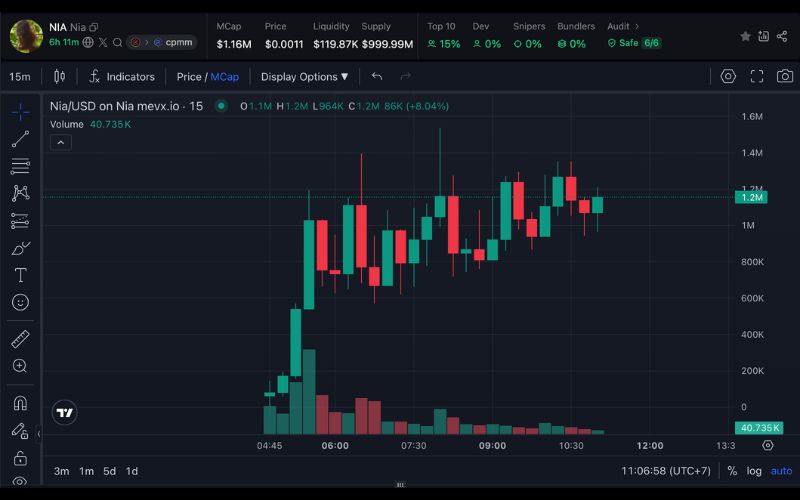
Task: Select the ruler measure tool
Action: [x=20, y=339]
